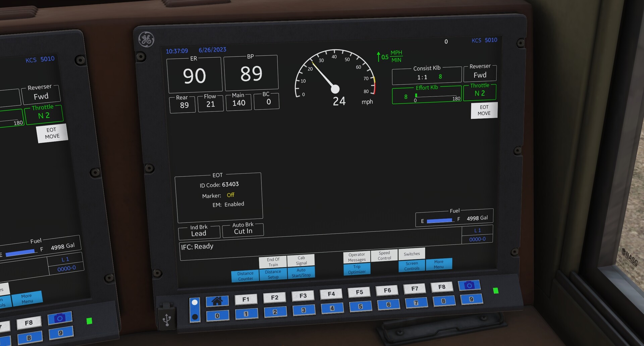Open Switches softkey
644x346 pixels.
pyautogui.click(x=412, y=254)
